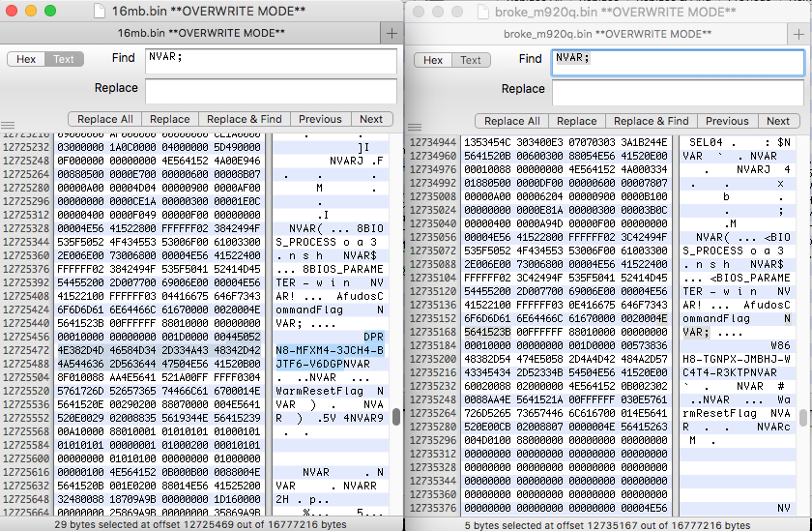The image size is (812, 531).
Task: Click hex value 32480088 in 16mb.bin window
Action: pyautogui.click(x=81, y=499)
